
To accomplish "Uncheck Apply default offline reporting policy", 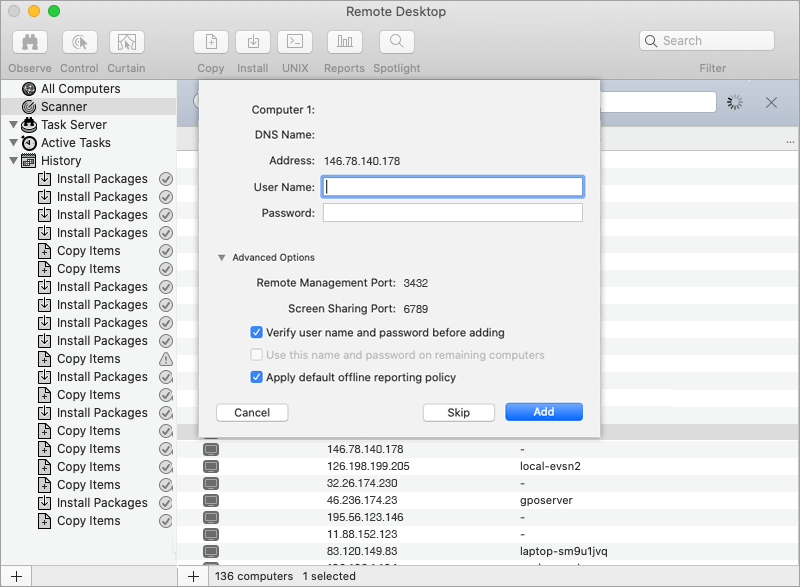I will pyautogui.click(x=257, y=377).
